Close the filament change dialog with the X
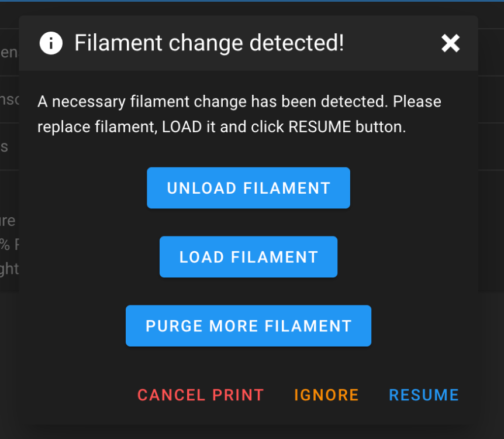The width and height of the screenshot is (504, 439). pyautogui.click(x=450, y=43)
